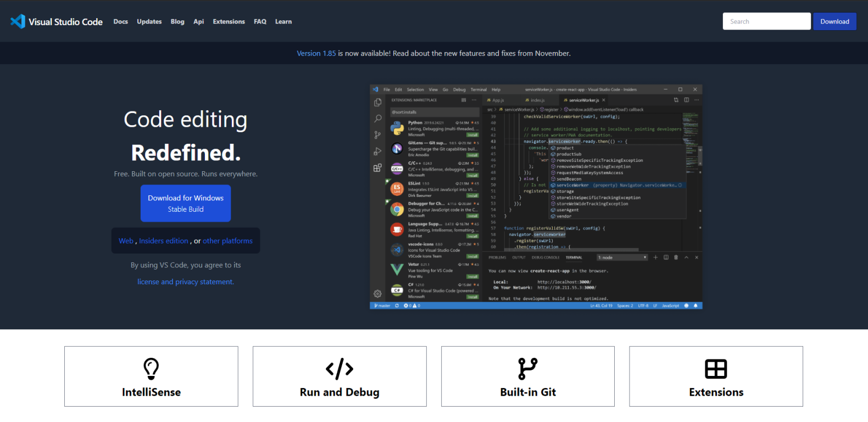Screen dimensions: 868x422
Task: Click the Download for Windows Stable Build button
Action: click(x=186, y=203)
